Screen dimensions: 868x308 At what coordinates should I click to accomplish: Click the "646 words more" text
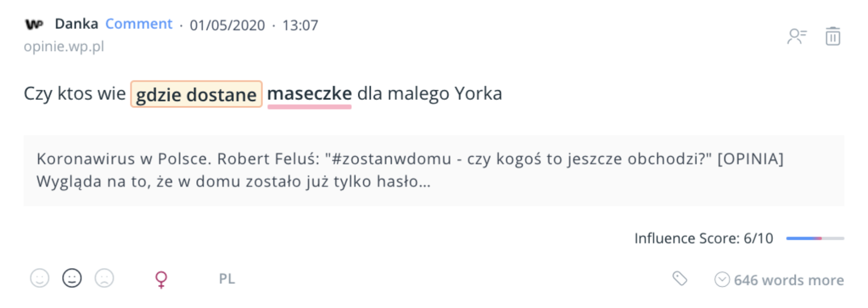tap(789, 280)
